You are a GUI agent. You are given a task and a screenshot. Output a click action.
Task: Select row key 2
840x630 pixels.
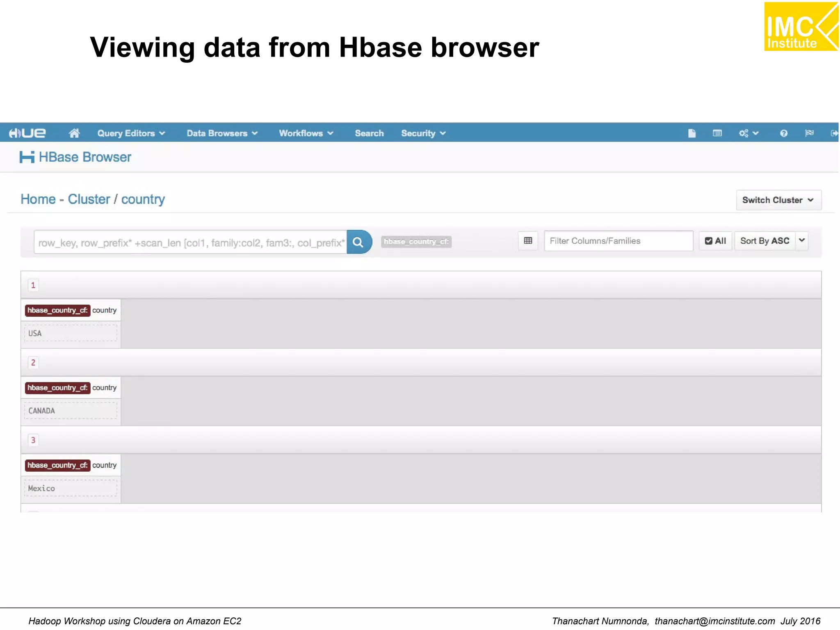click(33, 363)
